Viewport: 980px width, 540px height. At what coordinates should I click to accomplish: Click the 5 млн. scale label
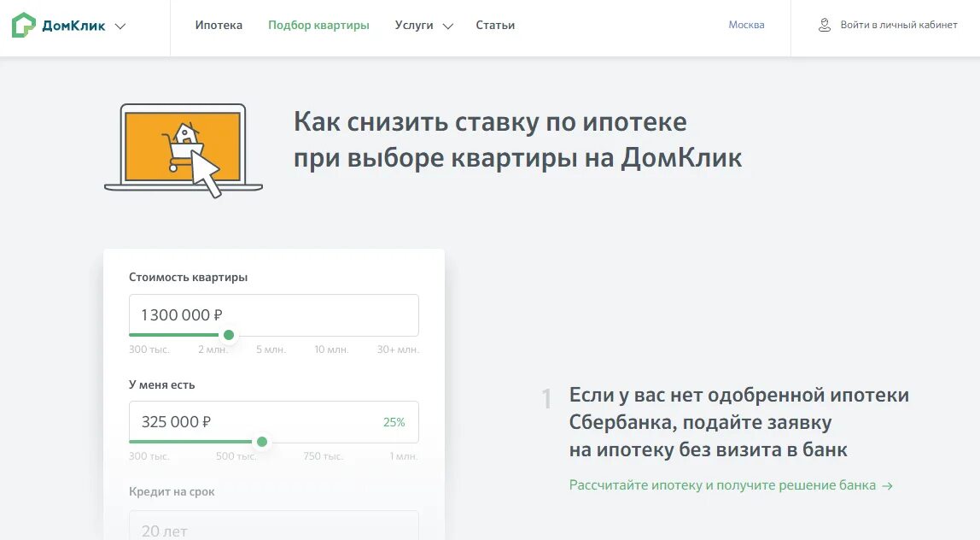(271, 349)
